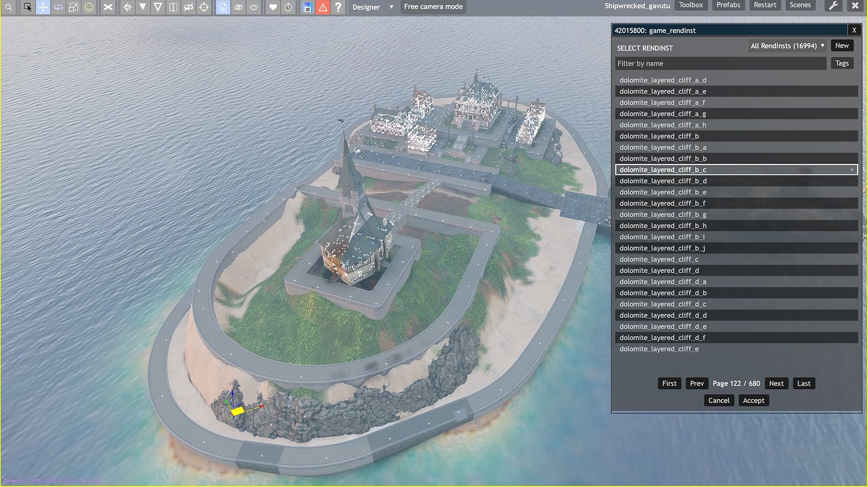Click the stopwatch timer icon
Image resolution: width=868 pixels, height=487 pixels.
click(288, 7)
